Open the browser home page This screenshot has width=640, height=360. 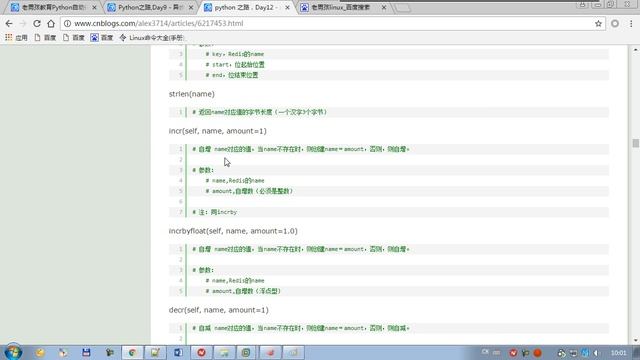[x=51, y=24]
